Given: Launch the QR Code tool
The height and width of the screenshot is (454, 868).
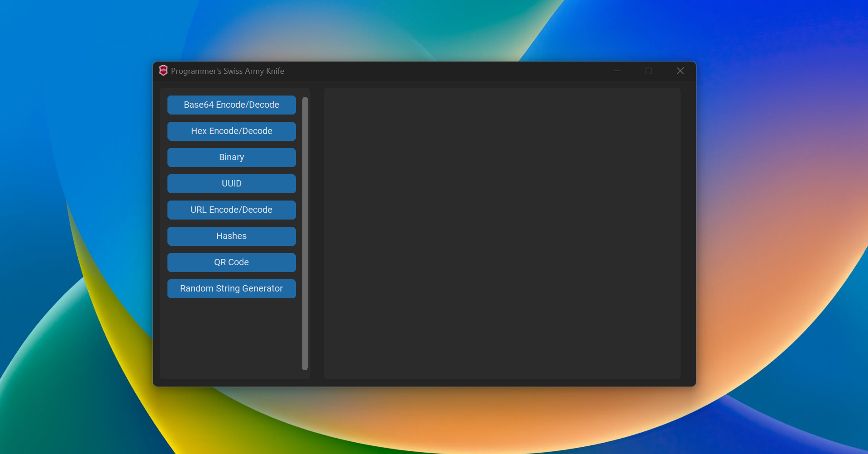Looking at the screenshot, I should (x=231, y=263).
